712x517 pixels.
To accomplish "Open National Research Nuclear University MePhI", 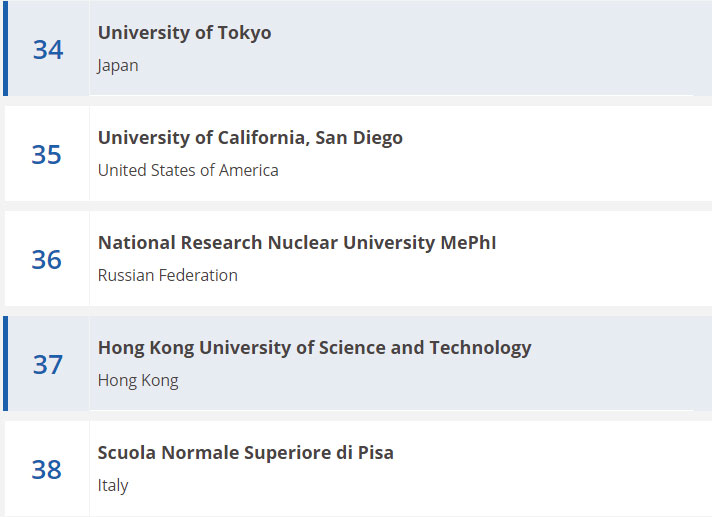I will [x=297, y=242].
